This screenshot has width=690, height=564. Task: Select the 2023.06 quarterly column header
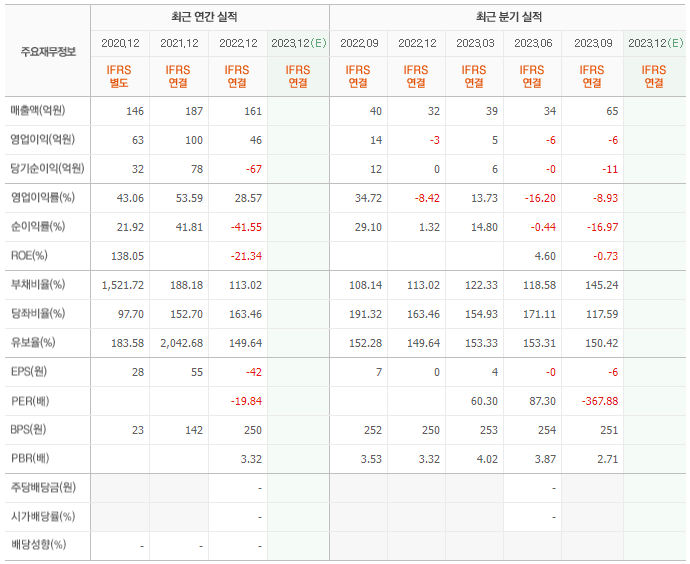click(x=533, y=43)
